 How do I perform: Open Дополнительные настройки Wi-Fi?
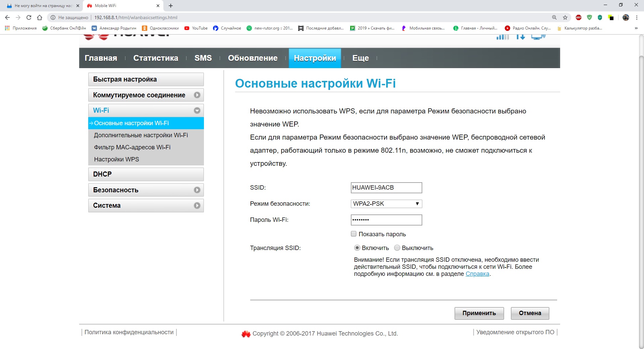[141, 135]
